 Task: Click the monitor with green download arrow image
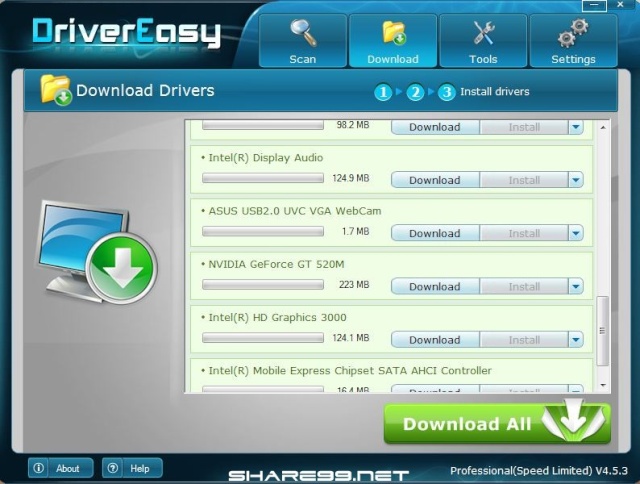click(x=97, y=252)
